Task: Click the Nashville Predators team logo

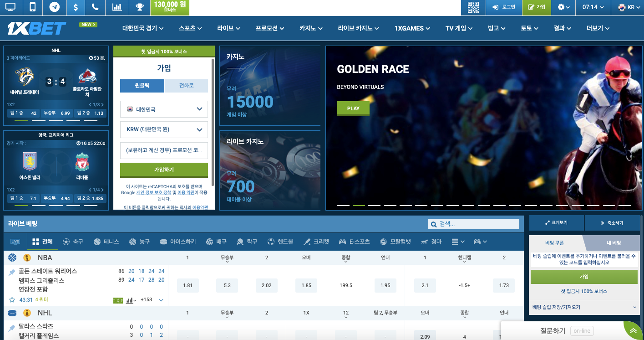Action: [x=25, y=77]
